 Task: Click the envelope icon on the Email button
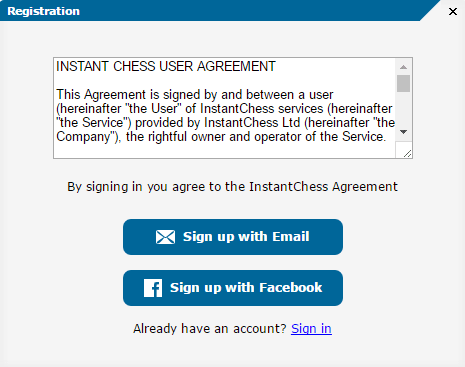(165, 237)
